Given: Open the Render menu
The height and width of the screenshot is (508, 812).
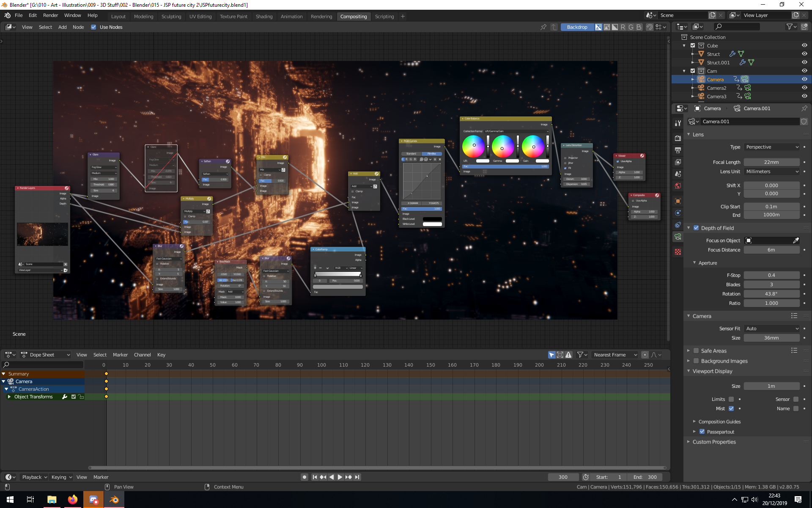Looking at the screenshot, I should (x=50, y=15).
